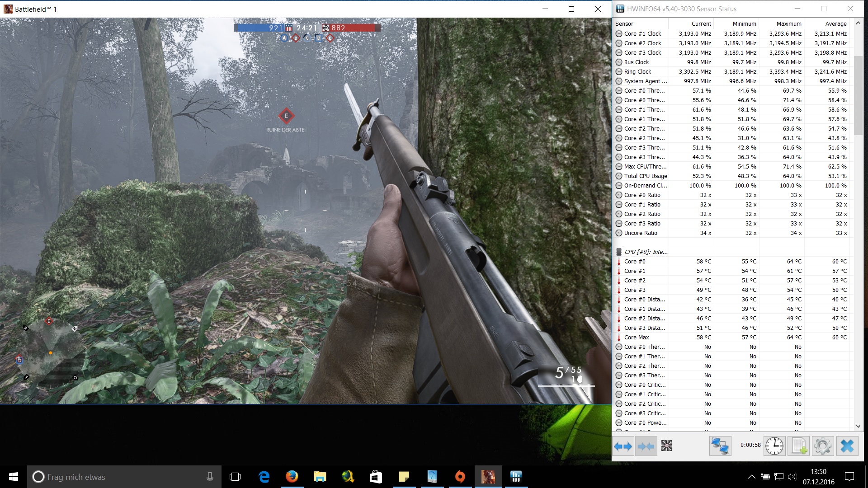Viewport: 868px width, 488px height.
Task: Click the Maximum column header
Action: (788, 23)
